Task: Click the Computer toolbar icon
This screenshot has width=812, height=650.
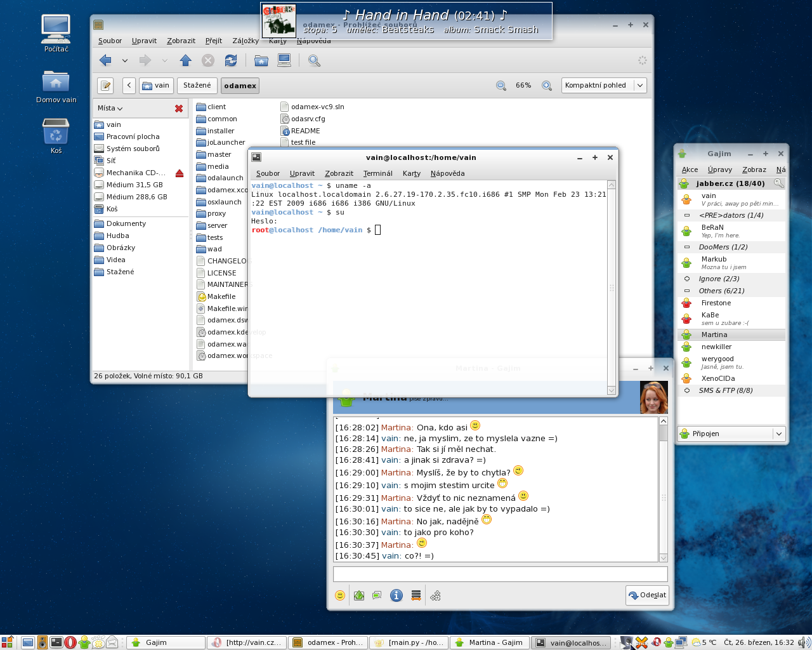Action: click(x=284, y=60)
